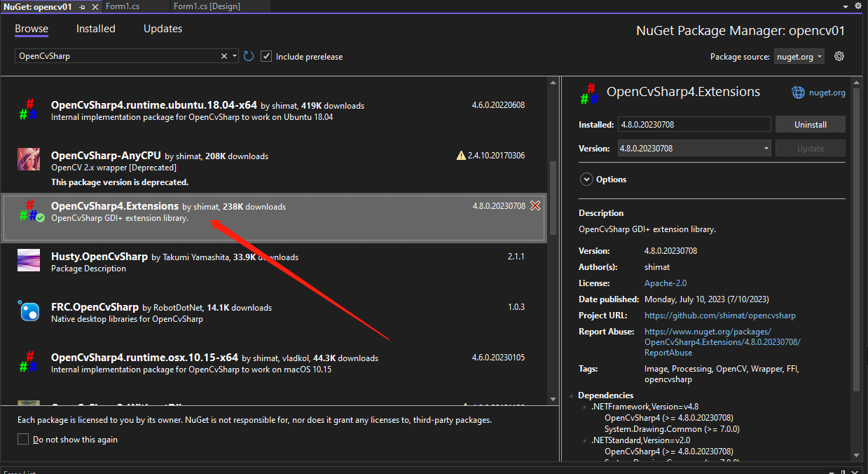
Task: Open NuGet package source settings gear
Action: click(x=839, y=56)
